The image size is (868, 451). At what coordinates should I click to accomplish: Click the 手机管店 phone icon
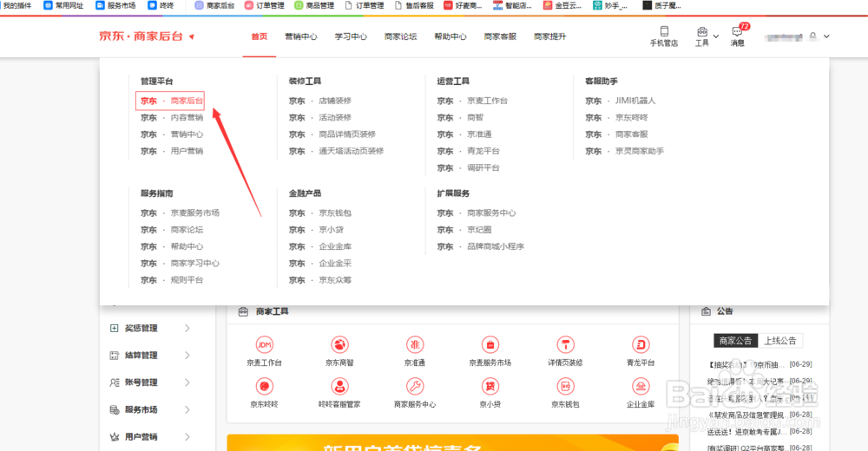(x=664, y=31)
